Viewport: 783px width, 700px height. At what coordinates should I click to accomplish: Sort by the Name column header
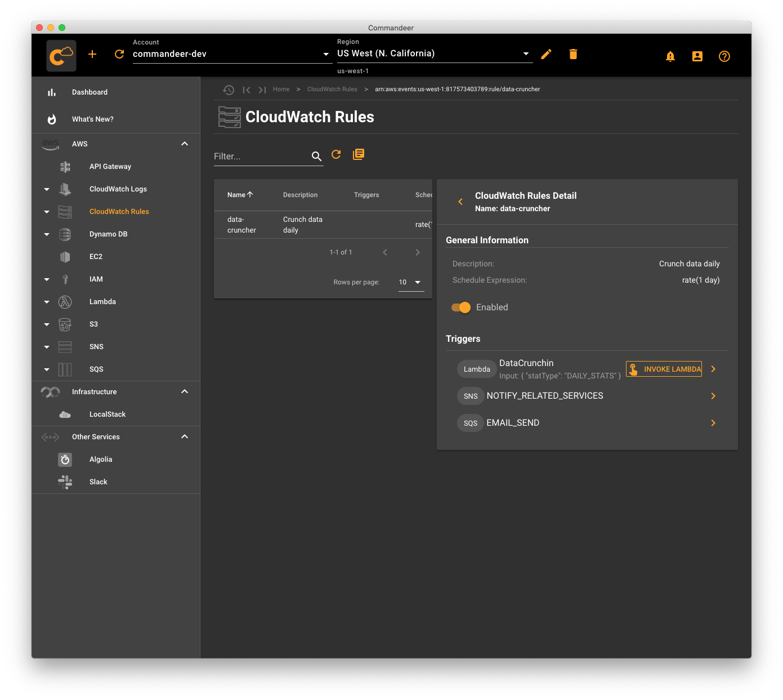coord(240,195)
